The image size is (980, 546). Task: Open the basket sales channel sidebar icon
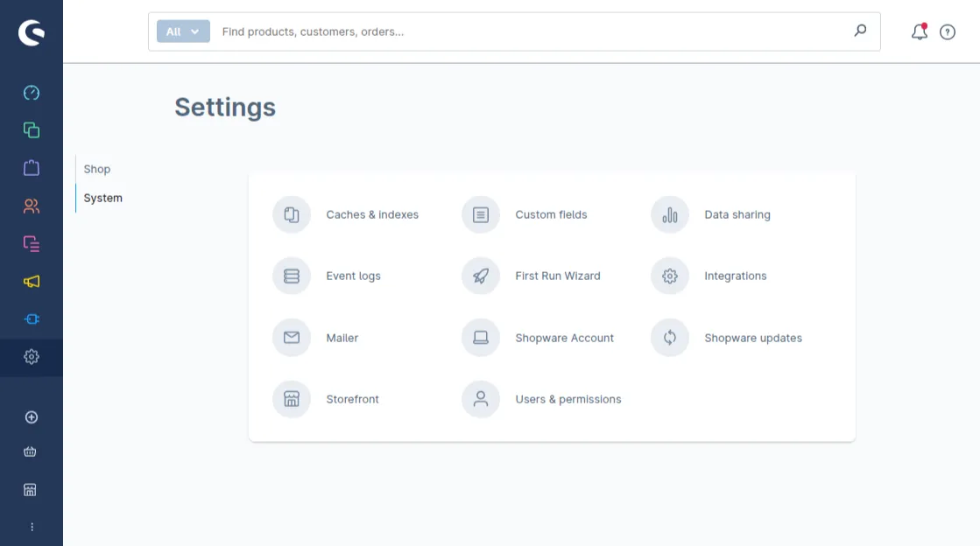tap(30, 451)
